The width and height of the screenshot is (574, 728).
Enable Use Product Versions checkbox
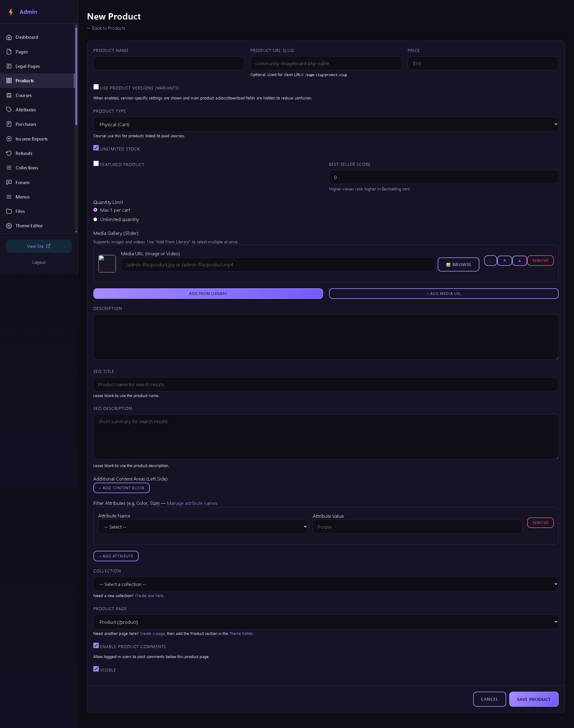pos(96,87)
